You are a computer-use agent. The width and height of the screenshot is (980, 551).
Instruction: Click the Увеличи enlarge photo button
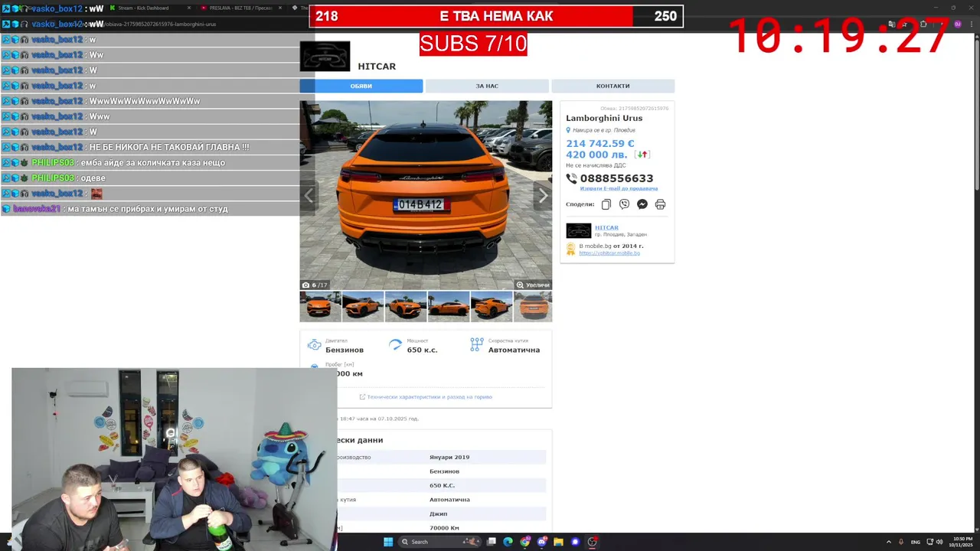point(533,285)
